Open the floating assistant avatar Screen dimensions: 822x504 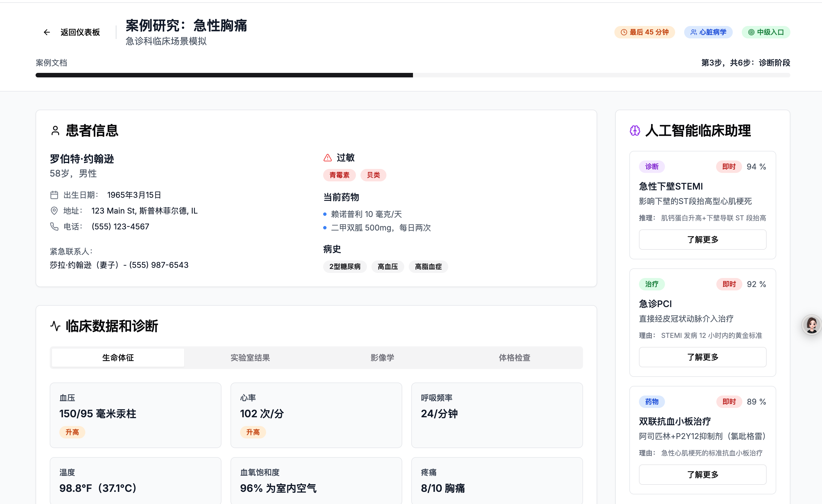pos(811,325)
